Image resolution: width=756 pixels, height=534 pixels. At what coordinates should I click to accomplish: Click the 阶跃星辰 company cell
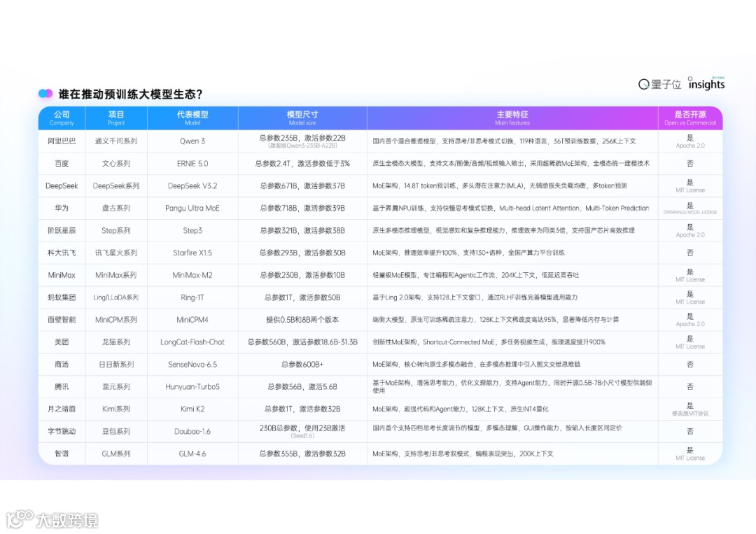click(62, 230)
